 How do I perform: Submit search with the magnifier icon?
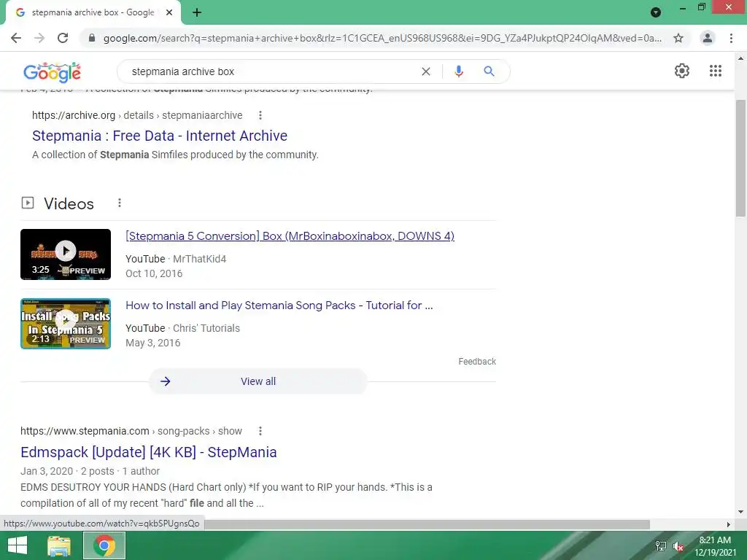[x=489, y=71]
